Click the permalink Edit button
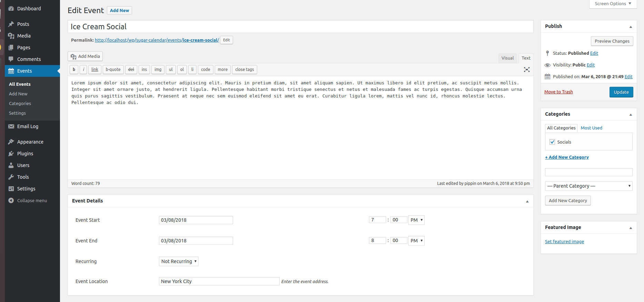 click(227, 40)
